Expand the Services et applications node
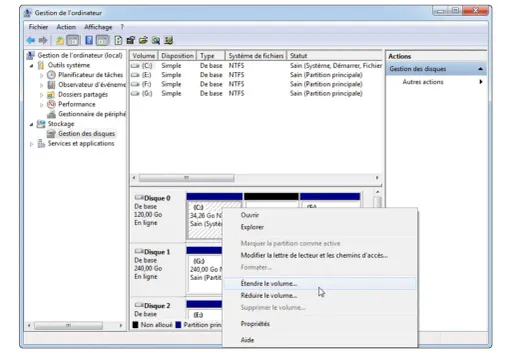The width and height of the screenshot is (512, 361). pyautogui.click(x=31, y=144)
